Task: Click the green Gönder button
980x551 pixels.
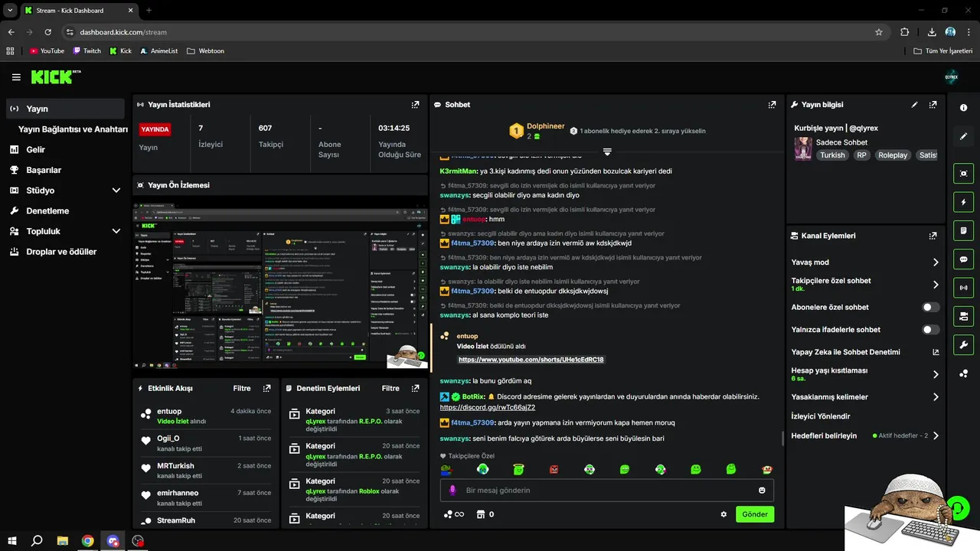Action: tap(755, 514)
